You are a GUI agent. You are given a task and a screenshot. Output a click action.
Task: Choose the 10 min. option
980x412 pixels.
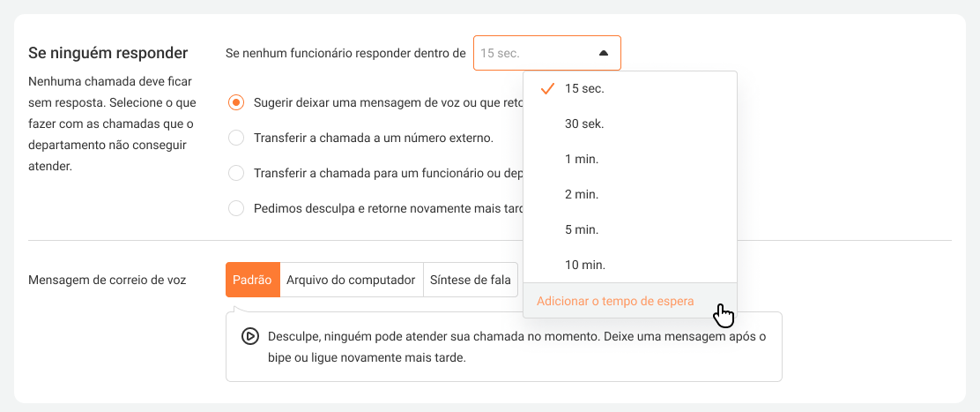point(585,265)
